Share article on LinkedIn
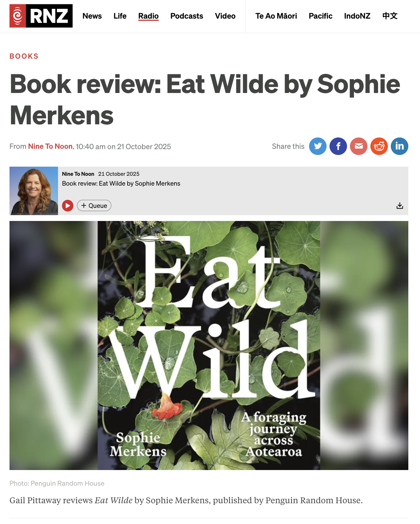The height and width of the screenshot is (524, 420). click(x=400, y=146)
